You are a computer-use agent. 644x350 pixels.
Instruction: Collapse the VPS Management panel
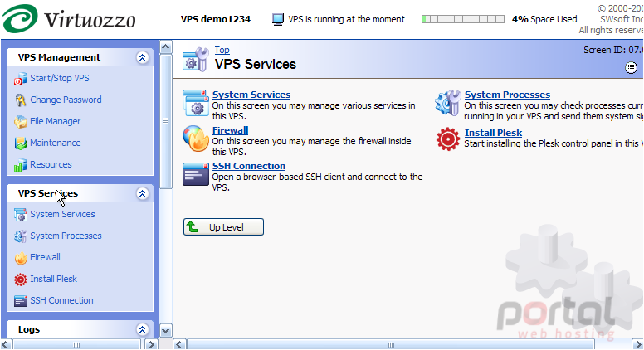pos(142,57)
